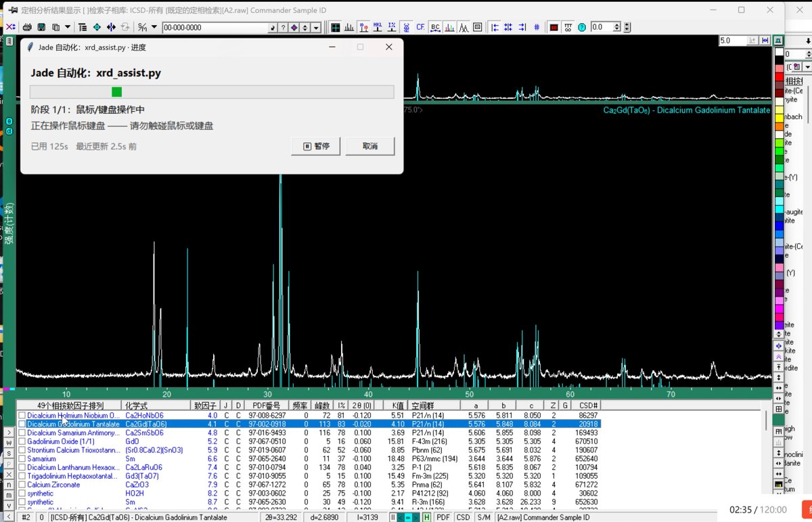Click the 00-000-0000 PDF number input field
Viewport: 812px width, 522px height.
point(215,27)
